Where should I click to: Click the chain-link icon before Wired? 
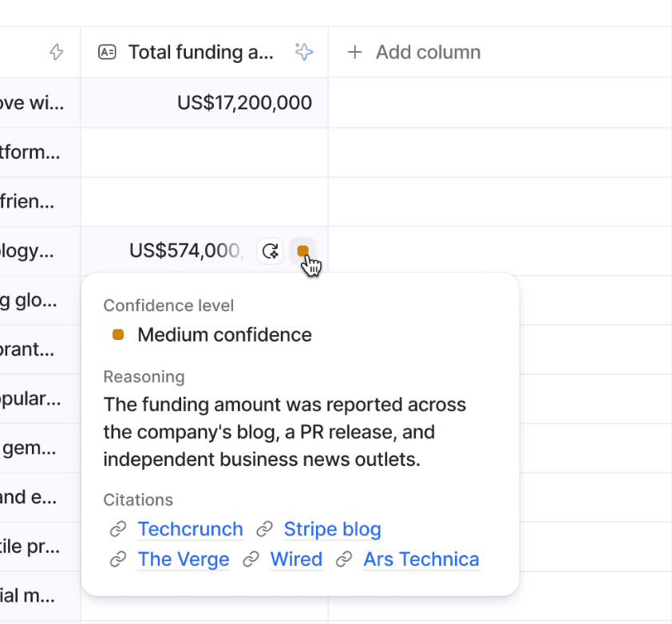pyautogui.click(x=251, y=559)
